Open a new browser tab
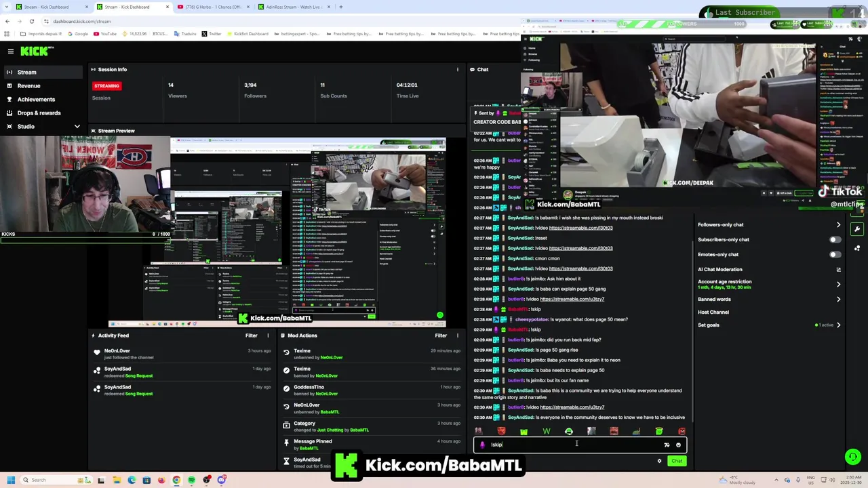 pos(341,7)
